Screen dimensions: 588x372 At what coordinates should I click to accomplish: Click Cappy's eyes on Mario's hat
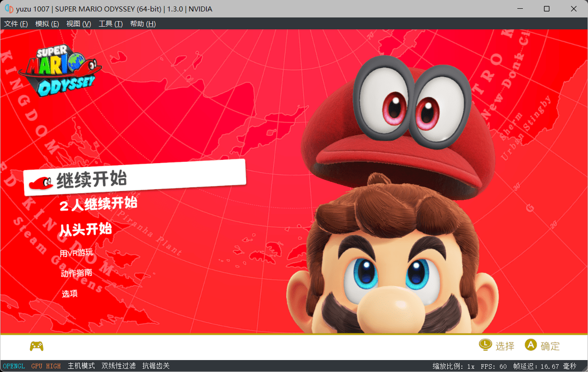tap(411, 103)
